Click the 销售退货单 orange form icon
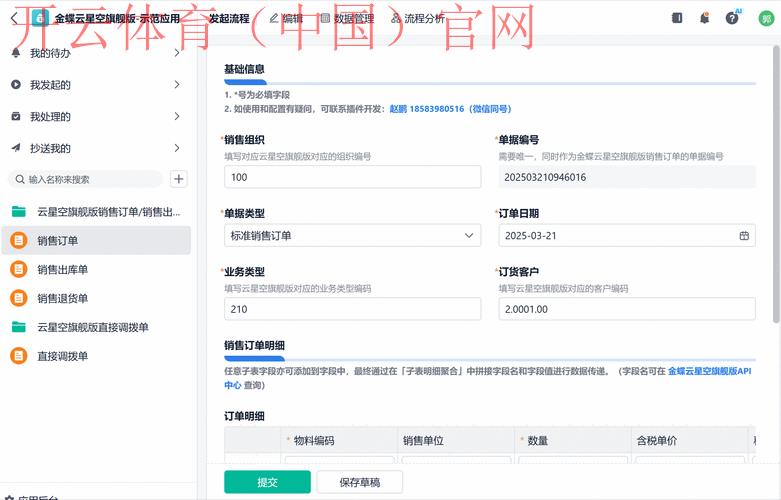The image size is (781, 500). [x=19, y=298]
